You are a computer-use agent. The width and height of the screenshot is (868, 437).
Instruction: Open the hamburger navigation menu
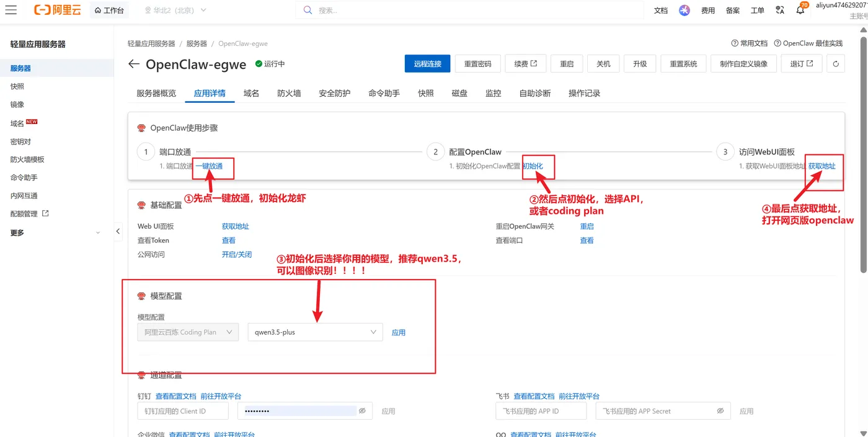[11, 9]
